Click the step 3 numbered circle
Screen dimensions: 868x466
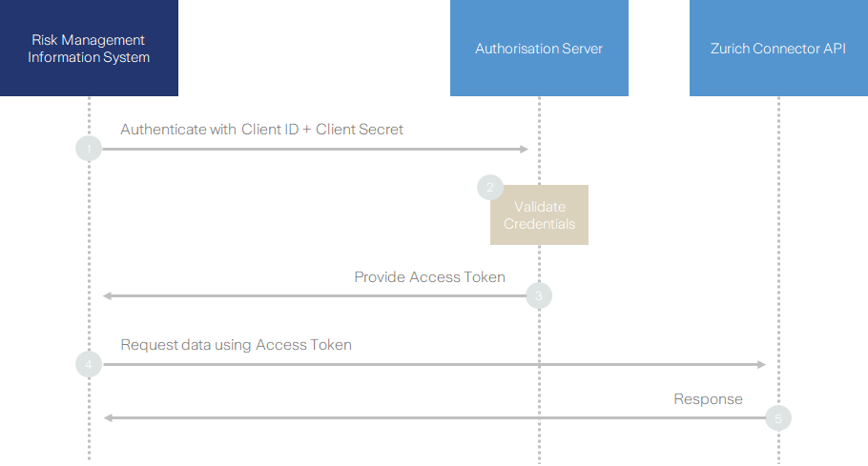(539, 296)
